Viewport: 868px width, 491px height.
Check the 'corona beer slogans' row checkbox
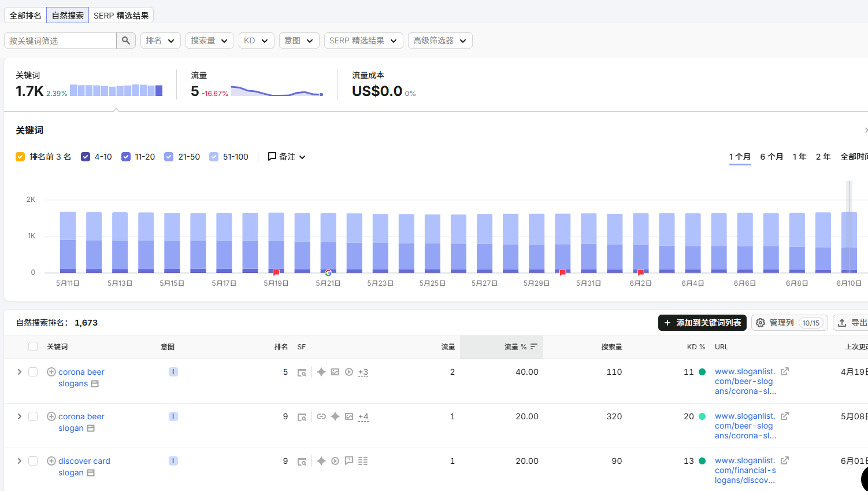[x=33, y=372]
